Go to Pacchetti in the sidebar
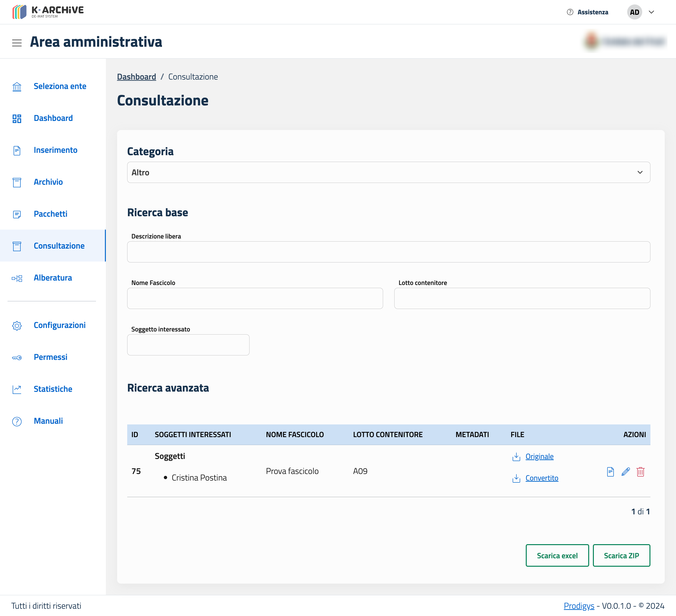Image resolution: width=676 pixels, height=616 pixels. tap(50, 214)
